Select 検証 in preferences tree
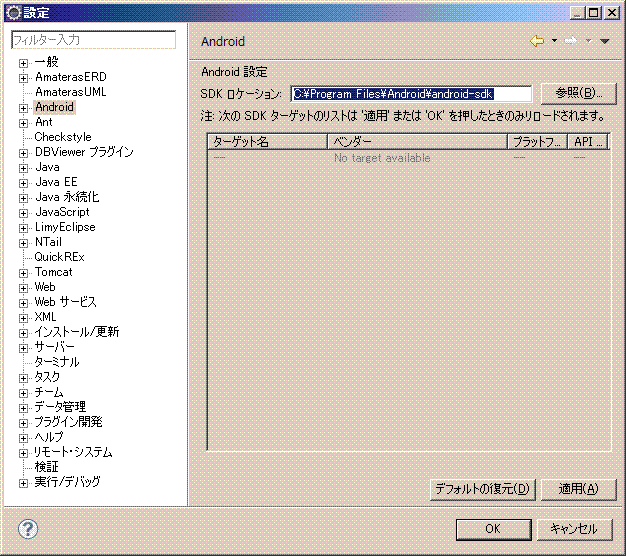626x556 pixels. pos(47,467)
